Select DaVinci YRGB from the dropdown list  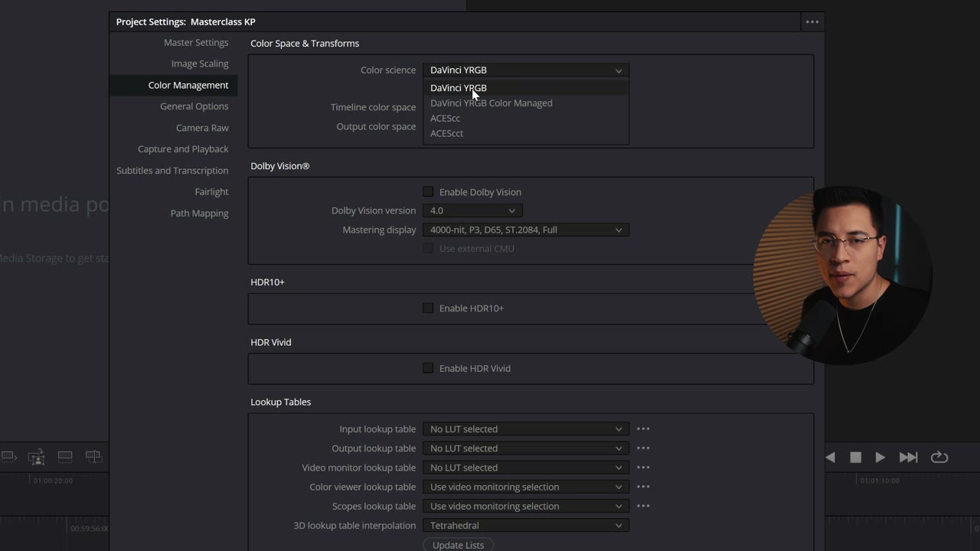[x=526, y=88]
